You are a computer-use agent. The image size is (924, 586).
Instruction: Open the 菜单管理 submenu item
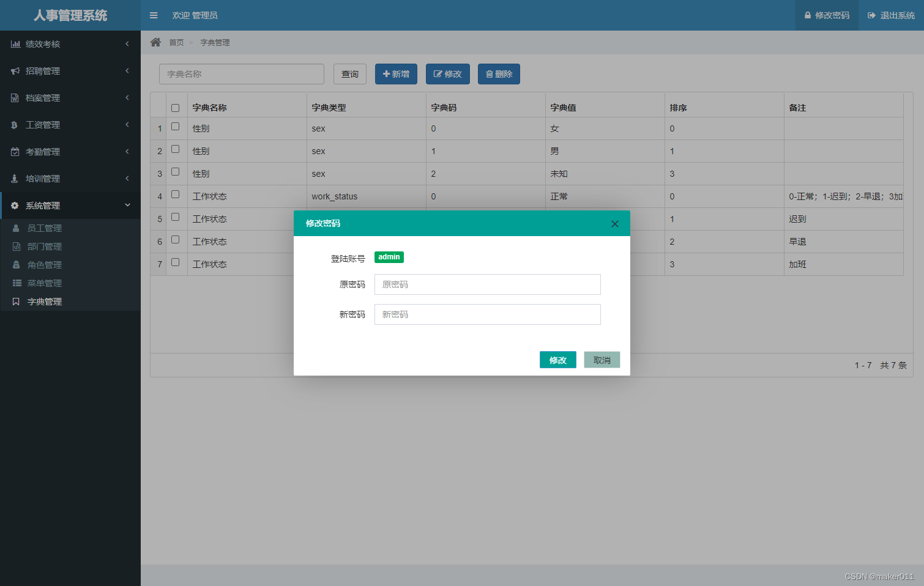(70, 283)
